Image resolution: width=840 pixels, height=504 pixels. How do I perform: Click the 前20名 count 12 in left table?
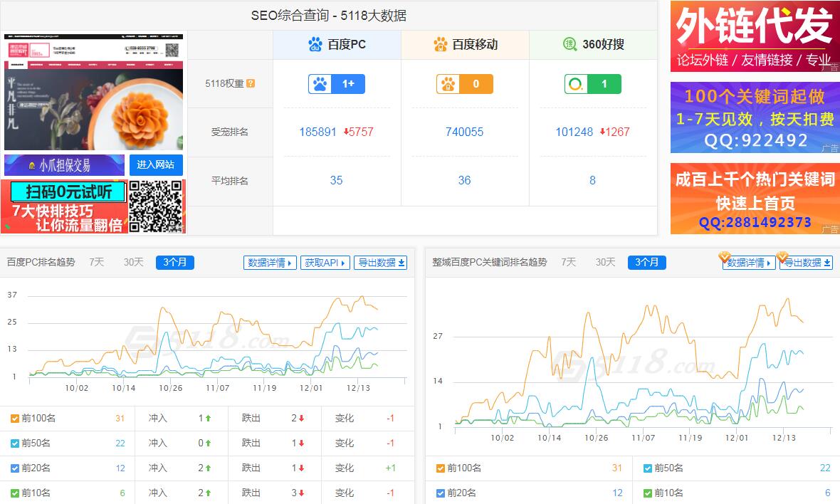coord(120,468)
